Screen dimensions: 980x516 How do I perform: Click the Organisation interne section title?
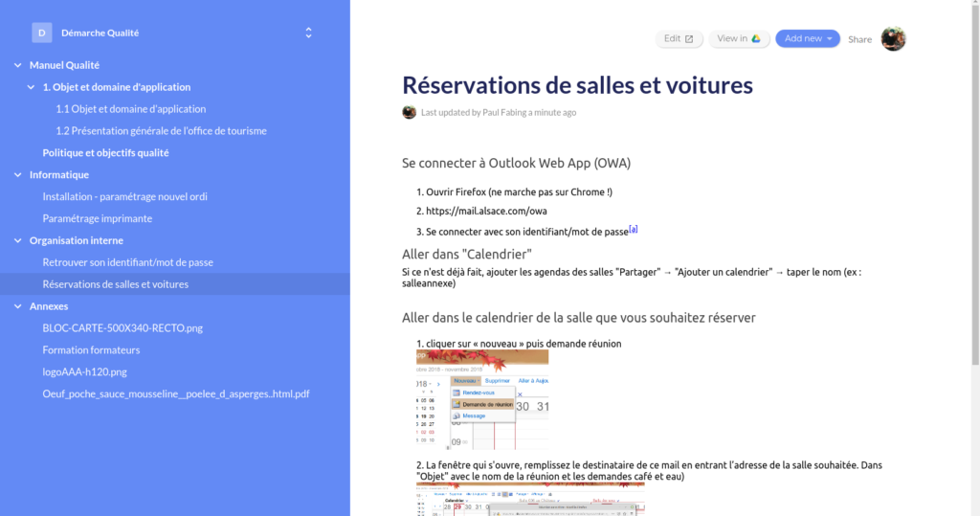(x=77, y=240)
